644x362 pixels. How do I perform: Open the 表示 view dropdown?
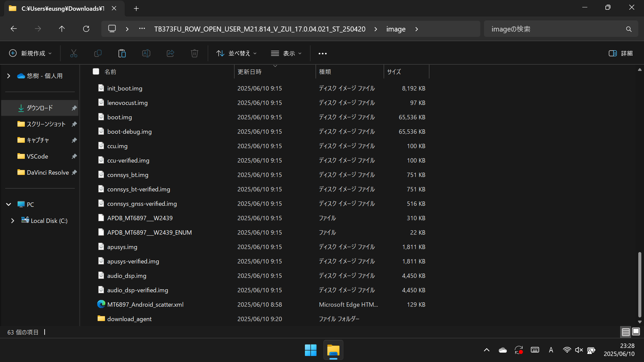(286, 53)
